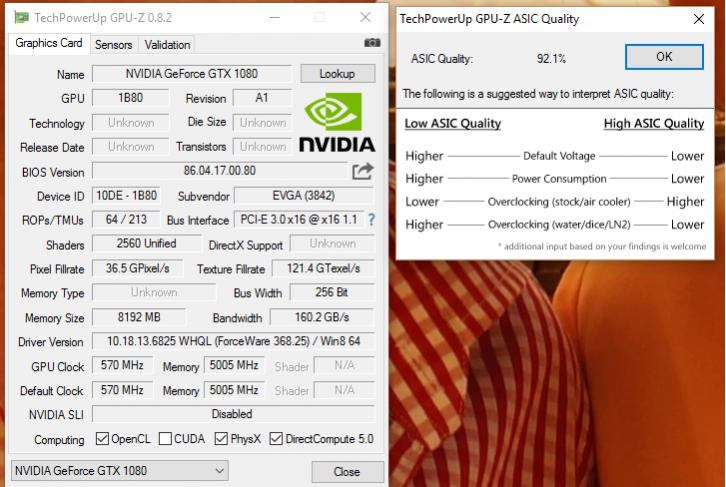
Task: Click the Die Size Unknown field
Action: pyautogui.click(x=263, y=123)
